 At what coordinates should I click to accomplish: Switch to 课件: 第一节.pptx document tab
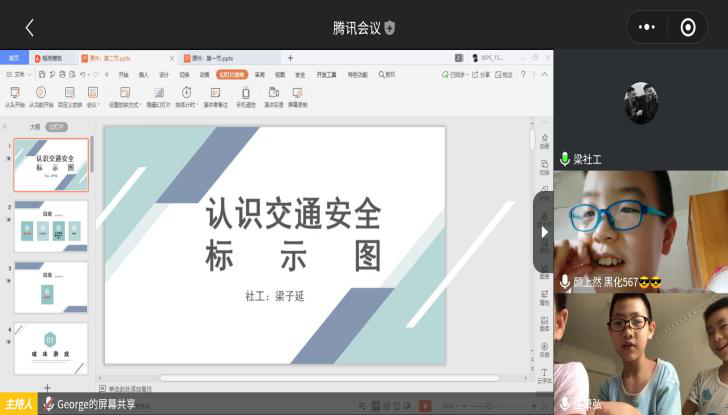tap(212, 58)
